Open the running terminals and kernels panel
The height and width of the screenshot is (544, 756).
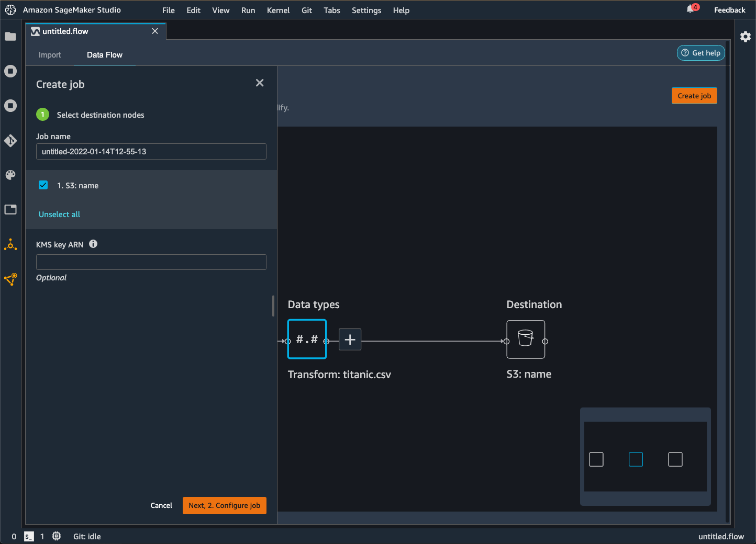10,71
